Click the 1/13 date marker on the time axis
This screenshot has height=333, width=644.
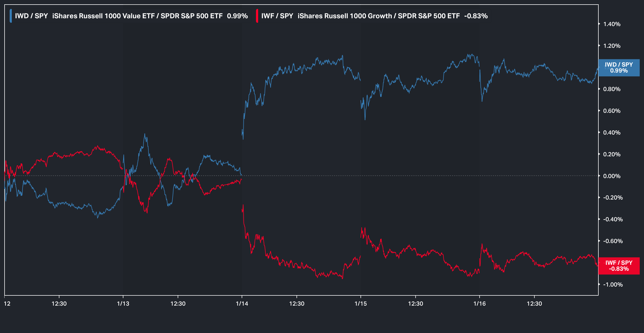tap(123, 303)
